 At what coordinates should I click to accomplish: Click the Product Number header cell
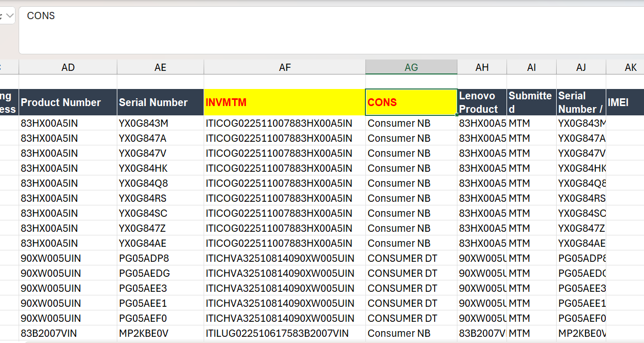[68, 102]
